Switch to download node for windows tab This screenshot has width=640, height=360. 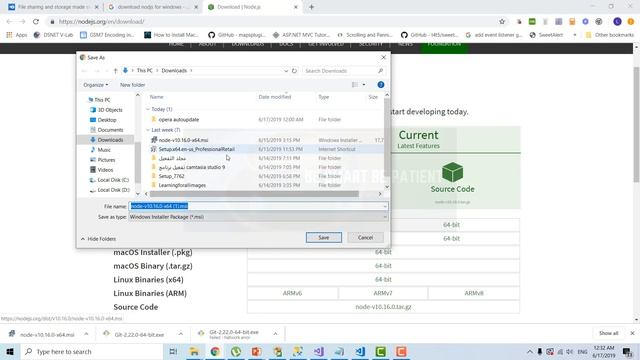point(152,7)
